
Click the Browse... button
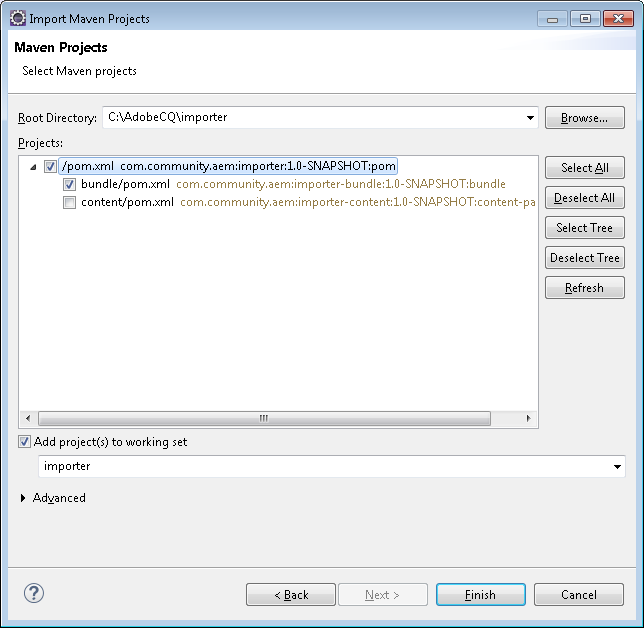click(x=584, y=118)
